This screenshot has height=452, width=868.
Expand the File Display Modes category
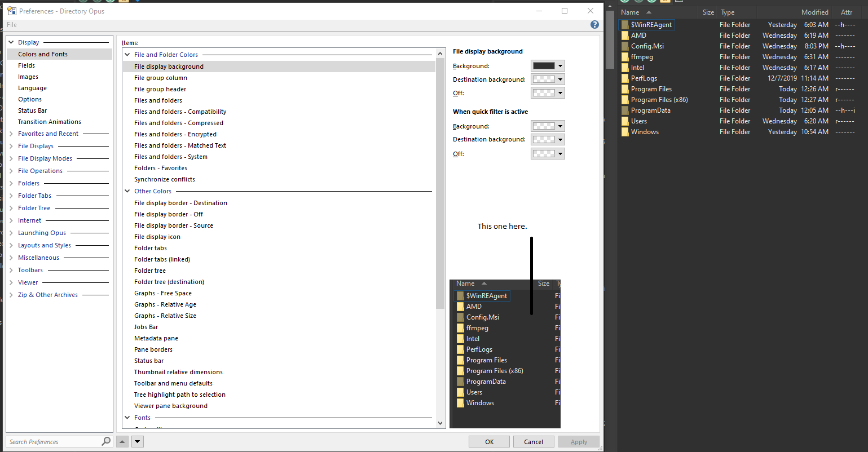coord(11,158)
